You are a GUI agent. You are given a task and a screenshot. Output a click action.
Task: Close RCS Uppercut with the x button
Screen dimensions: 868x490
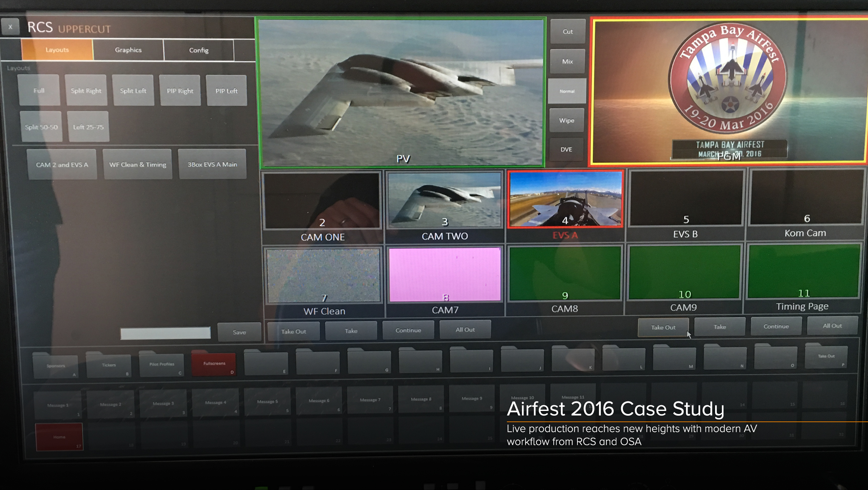pos(10,27)
